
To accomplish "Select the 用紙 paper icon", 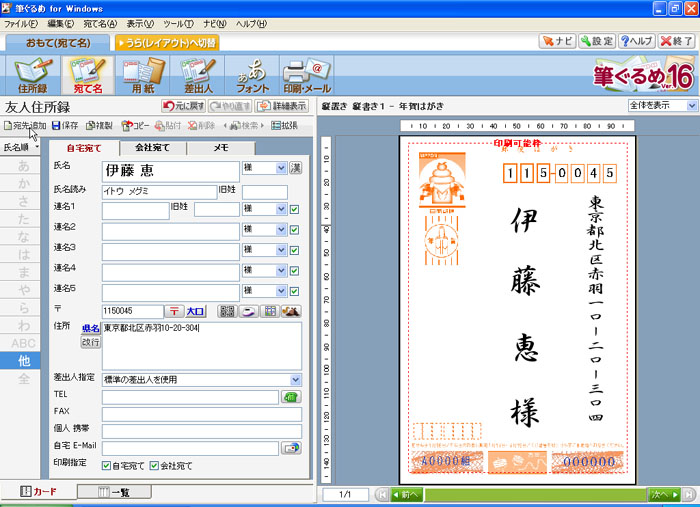I will tap(145, 74).
